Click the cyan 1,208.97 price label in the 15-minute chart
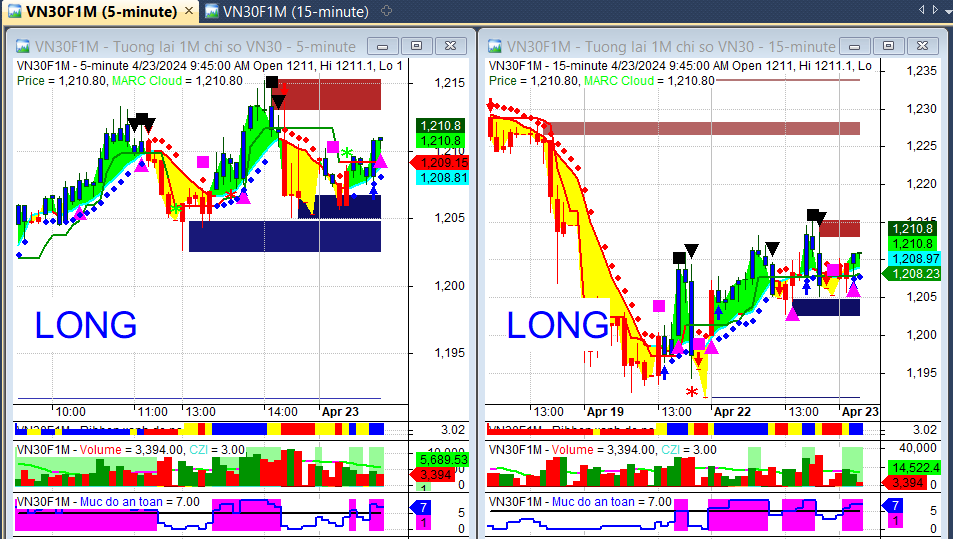The height and width of the screenshot is (539, 953). click(x=915, y=259)
